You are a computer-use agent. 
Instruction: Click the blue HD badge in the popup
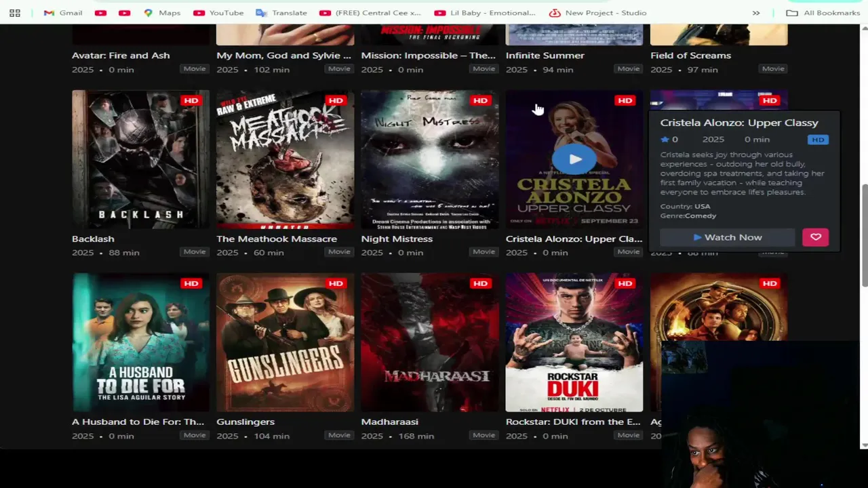pyautogui.click(x=818, y=140)
